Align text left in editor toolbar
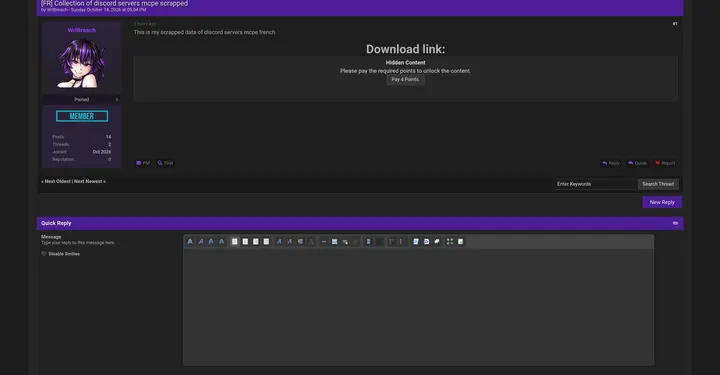720x375 pixels. [x=235, y=241]
